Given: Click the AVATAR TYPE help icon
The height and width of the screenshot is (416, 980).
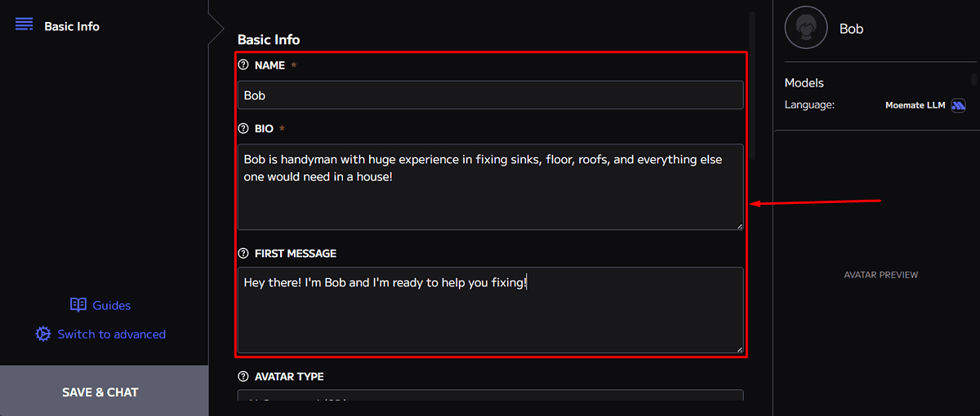Looking at the screenshot, I should pos(243,377).
